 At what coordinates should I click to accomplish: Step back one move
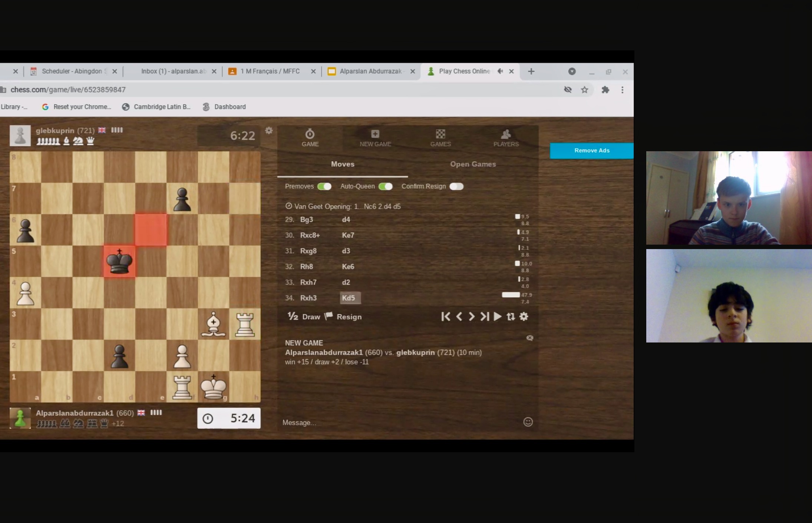point(459,317)
